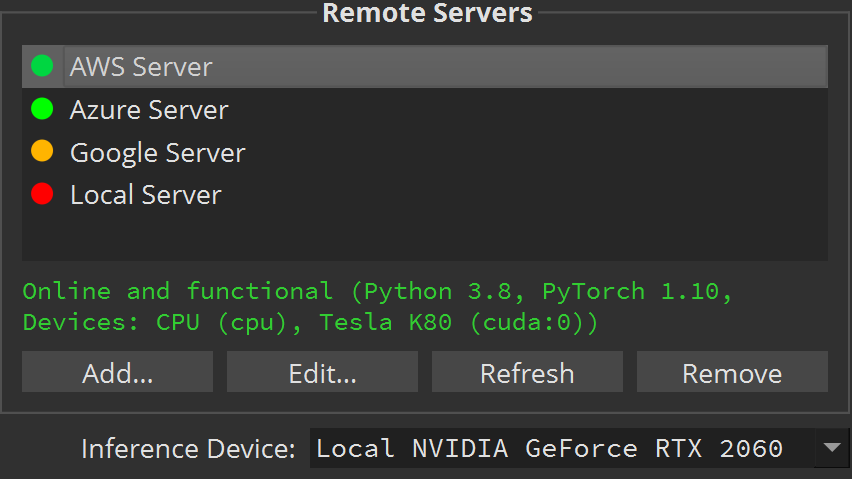Refresh the remote server status
Viewport: 852px width, 479px height.
click(527, 372)
